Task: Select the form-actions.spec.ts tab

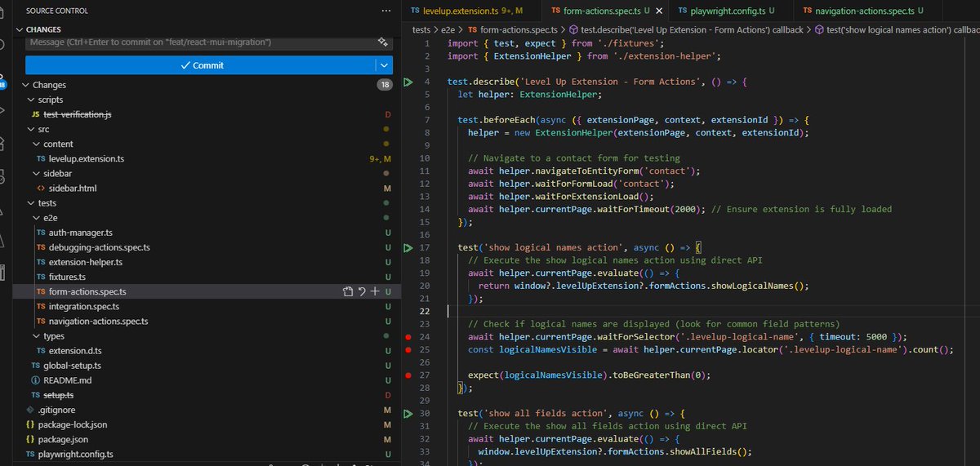Action: tap(604, 11)
